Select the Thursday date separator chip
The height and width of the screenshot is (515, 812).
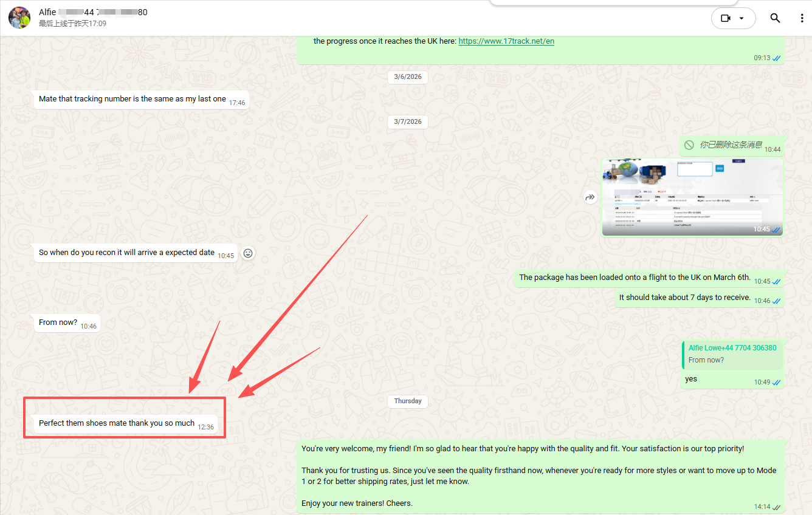pyautogui.click(x=408, y=401)
